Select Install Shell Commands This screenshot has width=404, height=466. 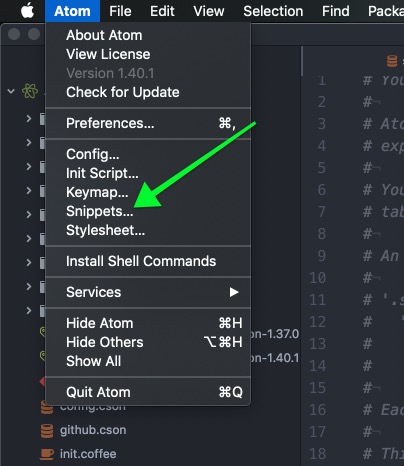(141, 261)
